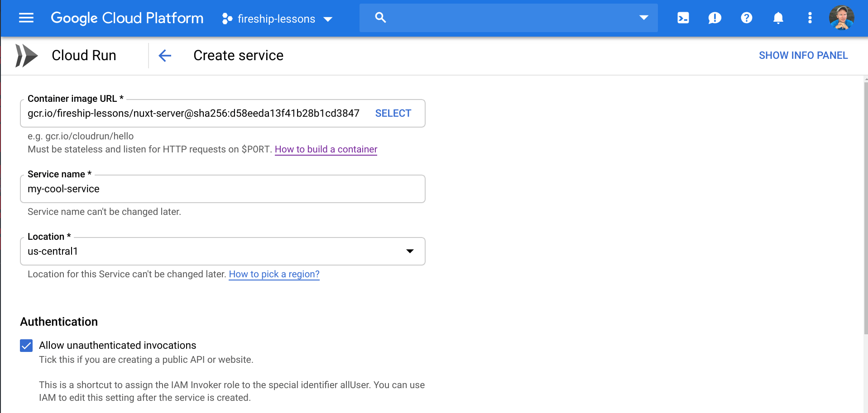View notifications via the bell icon
868x413 pixels.
(778, 18)
